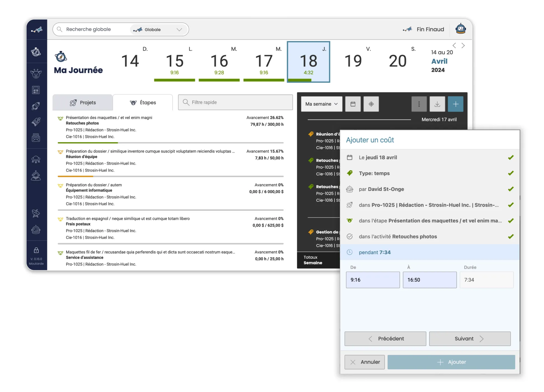Click the Ma Journée stopwatch icon
The image size is (544, 392).
[x=61, y=57]
